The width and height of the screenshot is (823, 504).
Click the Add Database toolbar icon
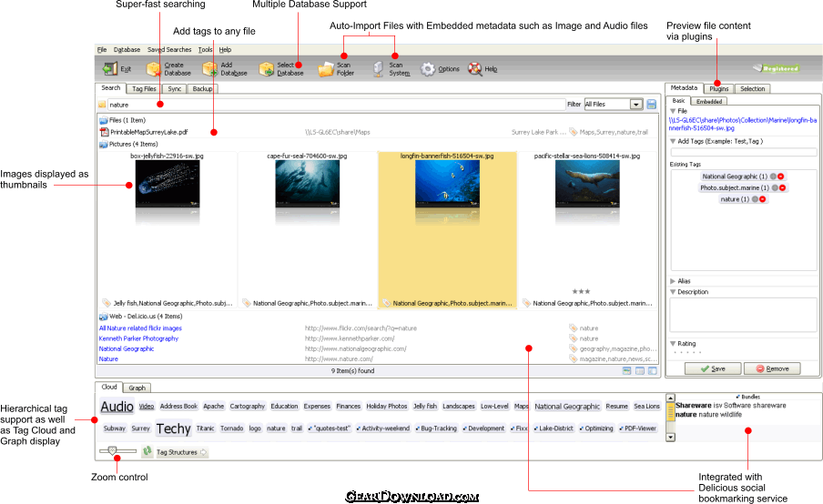[210, 69]
